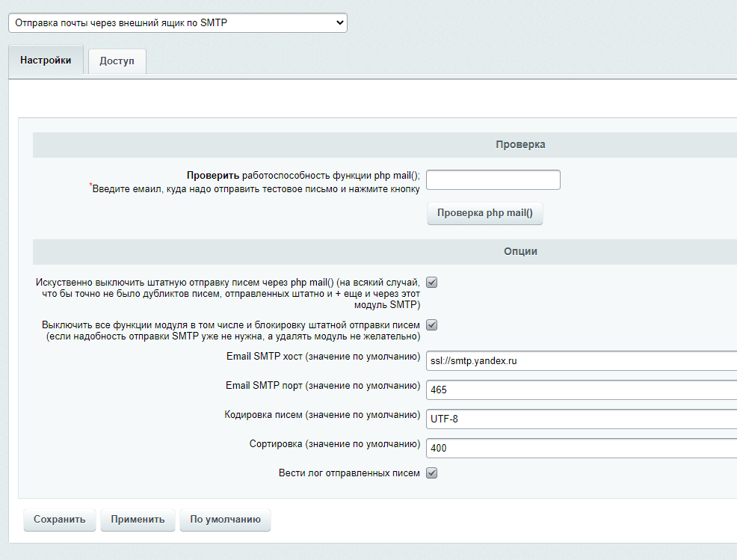This screenshot has height=560, width=737.
Task: Switch to the Настройки tab
Action: point(46,61)
